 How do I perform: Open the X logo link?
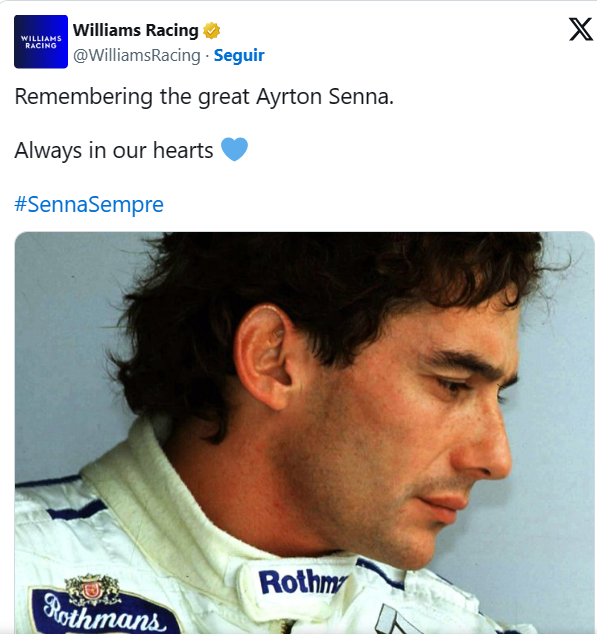581,29
